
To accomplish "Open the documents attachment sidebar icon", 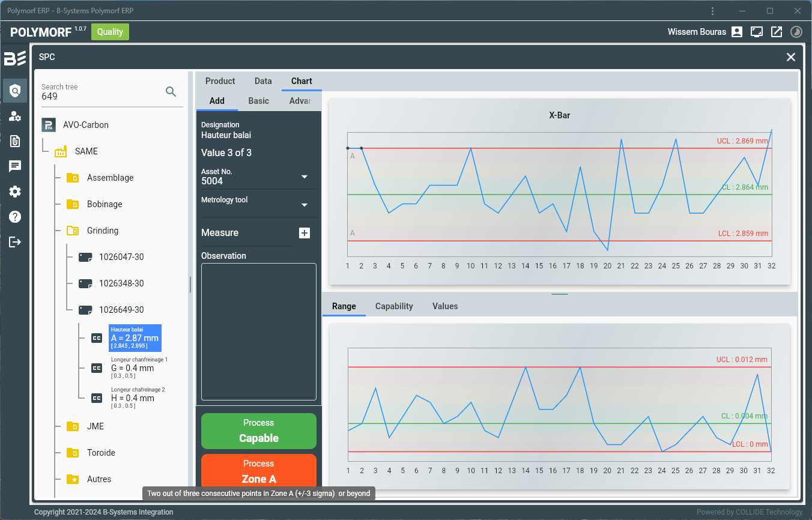I will (15, 141).
